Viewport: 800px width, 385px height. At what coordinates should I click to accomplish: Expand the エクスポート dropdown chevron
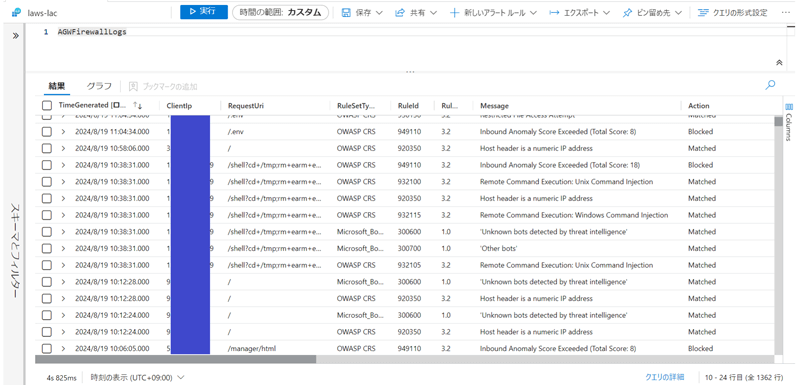point(607,12)
